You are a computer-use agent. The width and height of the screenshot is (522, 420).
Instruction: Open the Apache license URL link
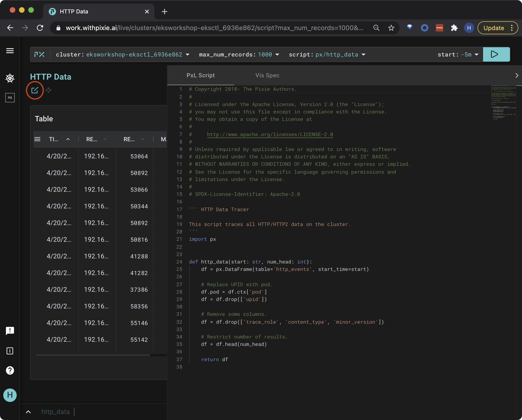pos(270,134)
